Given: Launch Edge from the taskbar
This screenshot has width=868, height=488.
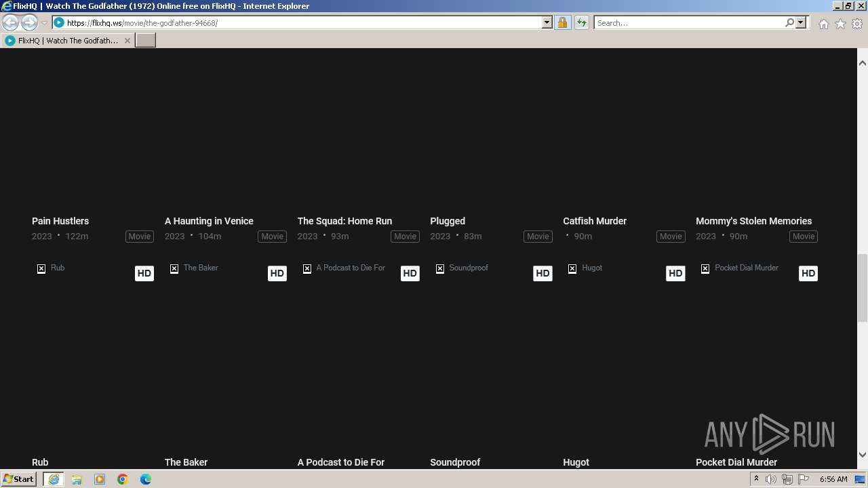Looking at the screenshot, I should click(146, 479).
